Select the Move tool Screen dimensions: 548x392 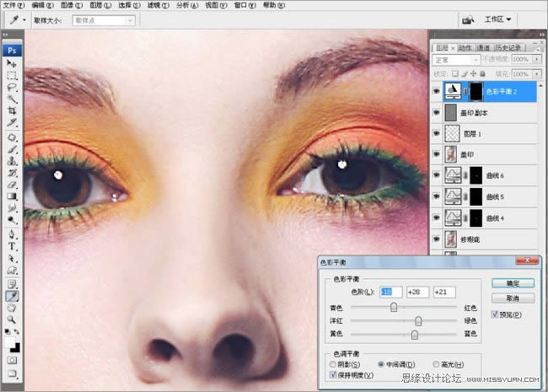[x=12, y=63]
